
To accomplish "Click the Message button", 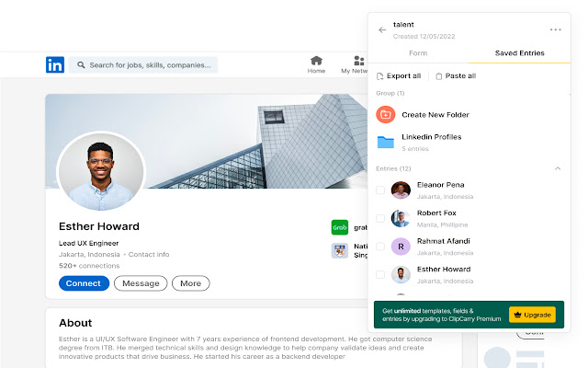I will (x=141, y=283).
